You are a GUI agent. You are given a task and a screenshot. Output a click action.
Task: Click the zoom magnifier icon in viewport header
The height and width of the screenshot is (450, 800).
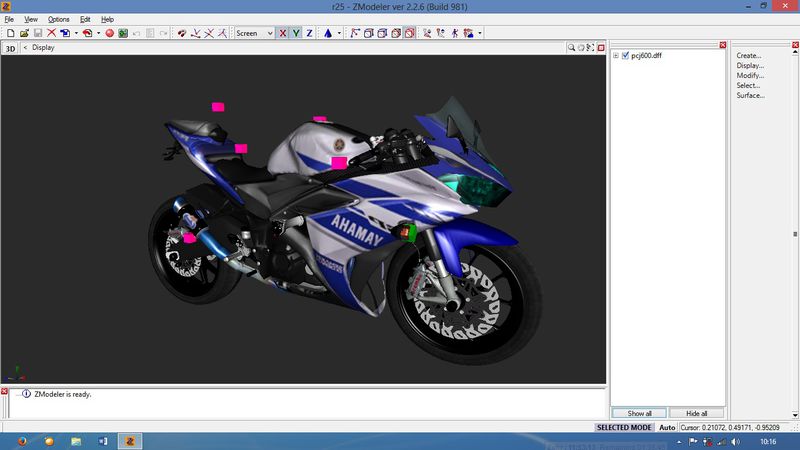point(571,47)
